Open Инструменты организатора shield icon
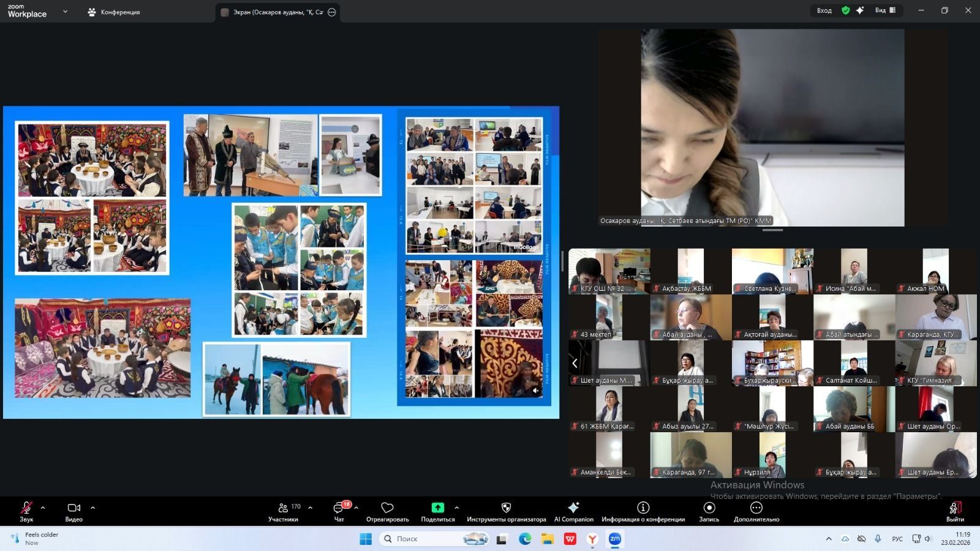Image resolution: width=980 pixels, height=551 pixels. (x=506, y=511)
